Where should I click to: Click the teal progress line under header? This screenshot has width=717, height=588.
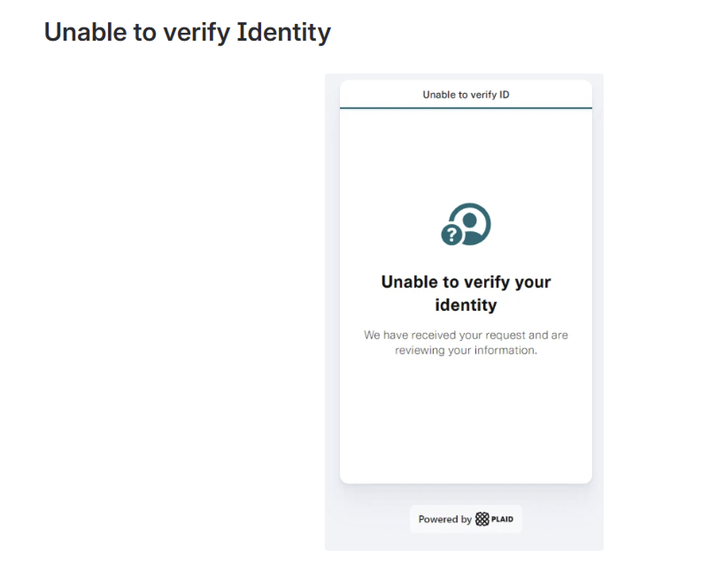[x=466, y=108]
